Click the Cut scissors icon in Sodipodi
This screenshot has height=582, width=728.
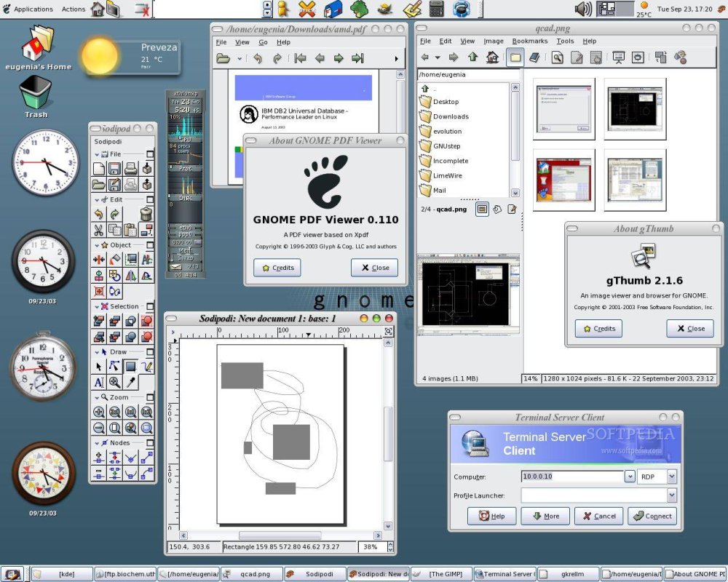(x=99, y=230)
